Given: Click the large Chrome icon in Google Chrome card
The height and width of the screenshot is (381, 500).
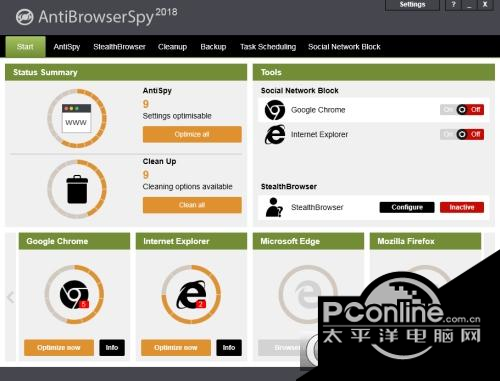Looking at the screenshot, I should (x=74, y=295).
